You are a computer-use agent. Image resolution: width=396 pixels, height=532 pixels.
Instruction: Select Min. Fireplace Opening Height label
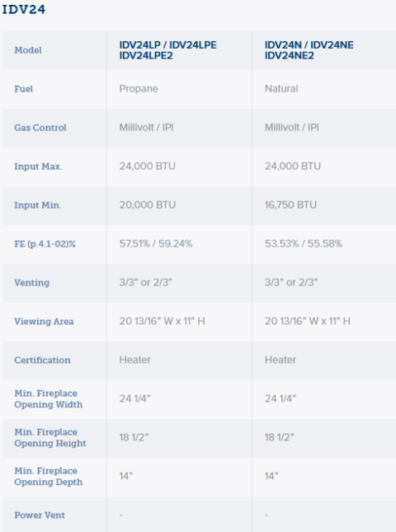pyautogui.click(x=49, y=438)
